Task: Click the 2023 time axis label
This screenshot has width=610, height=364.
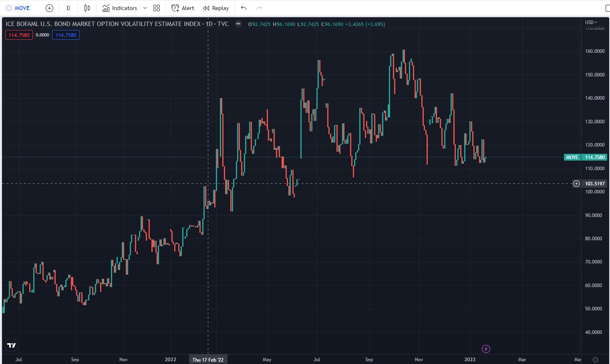Action: pyautogui.click(x=470, y=360)
